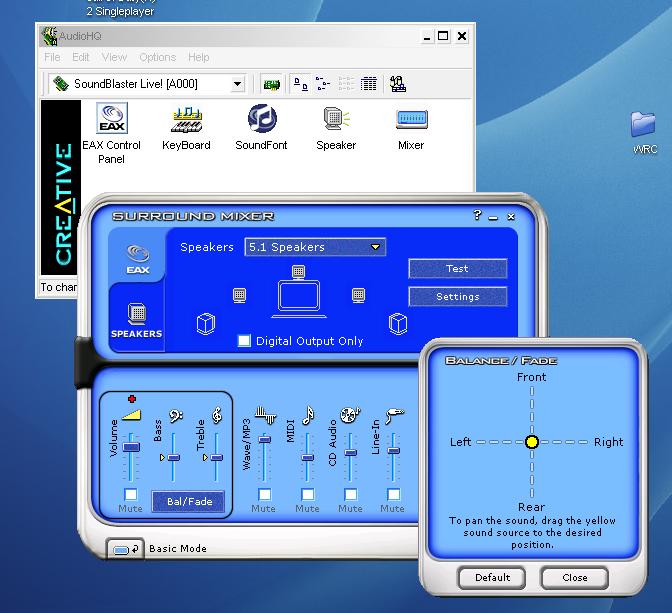Image resolution: width=672 pixels, height=613 pixels.
Task: Reset balance with the Default button
Action: (492, 578)
